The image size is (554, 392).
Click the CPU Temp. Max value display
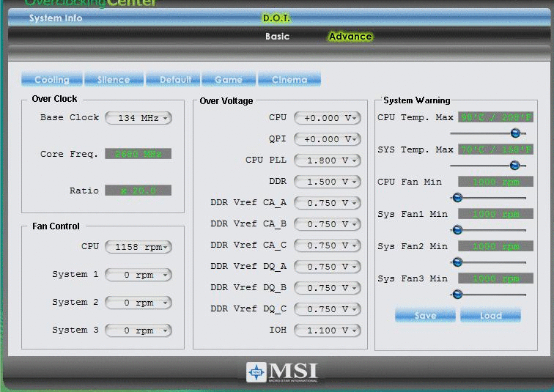(495, 117)
